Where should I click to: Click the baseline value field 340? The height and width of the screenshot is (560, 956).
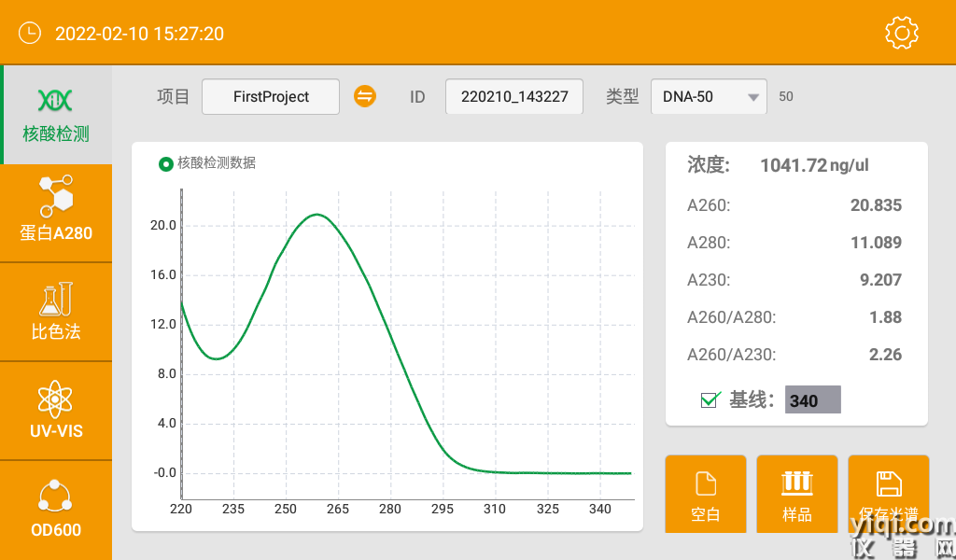tap(813, 399)
